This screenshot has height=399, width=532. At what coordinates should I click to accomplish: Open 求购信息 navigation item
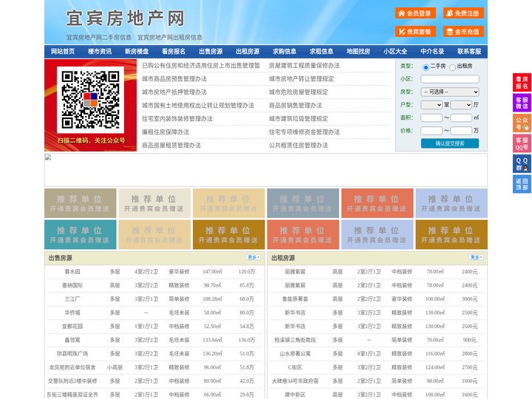coord(284,52)
